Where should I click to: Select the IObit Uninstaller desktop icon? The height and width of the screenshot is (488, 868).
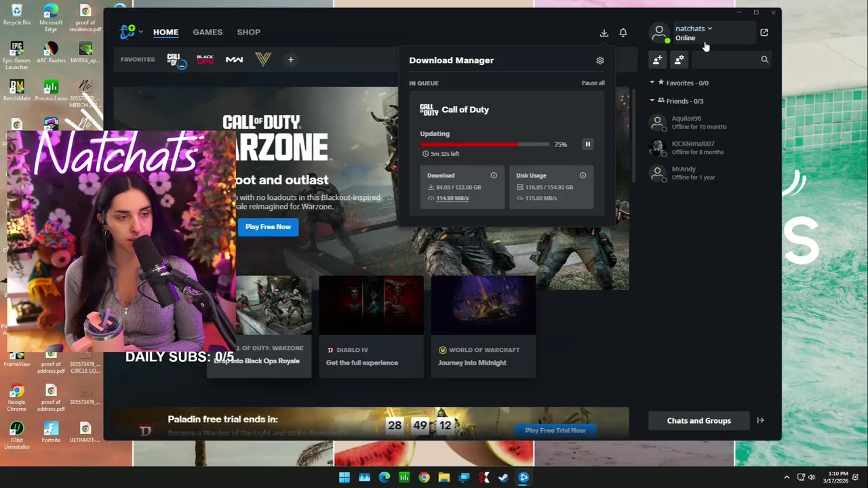pos(17,436)
